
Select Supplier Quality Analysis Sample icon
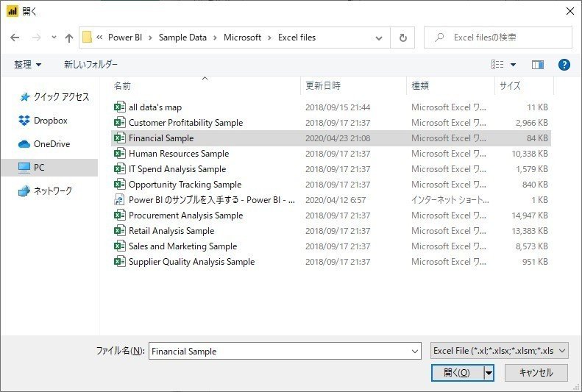(x=119, y=262)
